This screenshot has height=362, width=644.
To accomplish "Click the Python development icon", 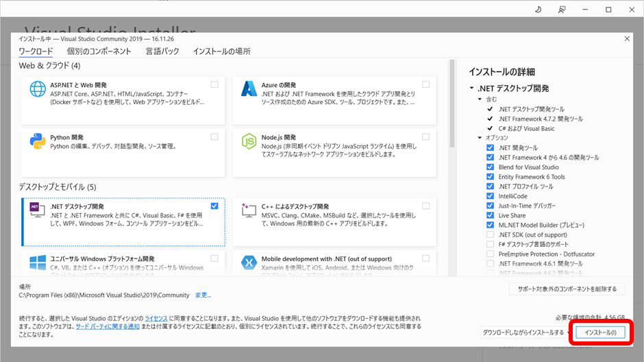I will point(37,141).
